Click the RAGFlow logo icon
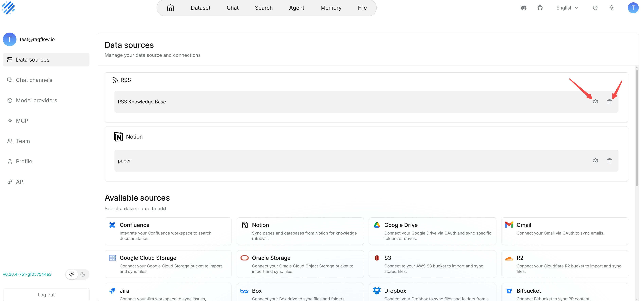The height and width of the screenshot is (301, 644). (8, 8)
